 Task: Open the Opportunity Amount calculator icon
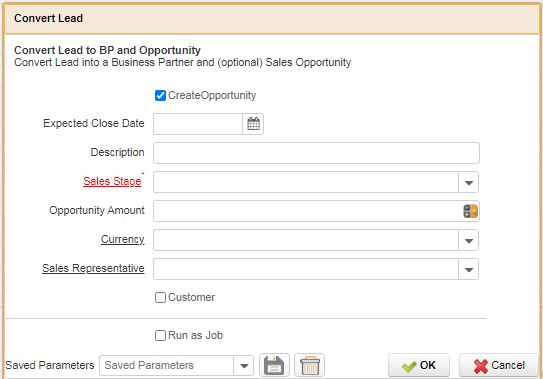[x=470, y=211]
